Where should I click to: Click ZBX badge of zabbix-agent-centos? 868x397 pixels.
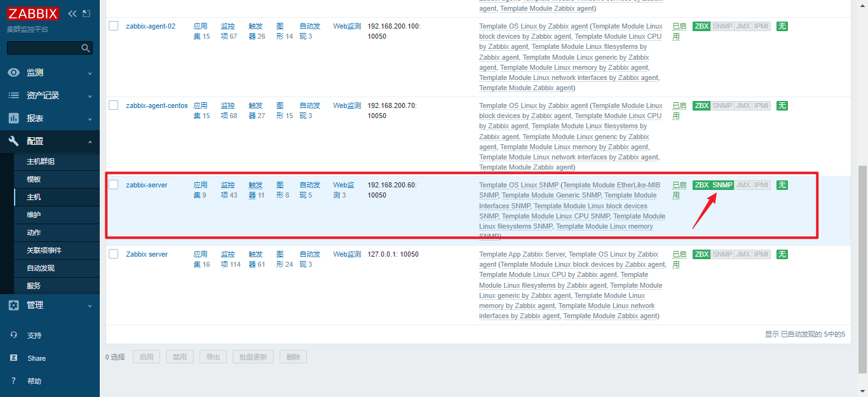point(702,105)
